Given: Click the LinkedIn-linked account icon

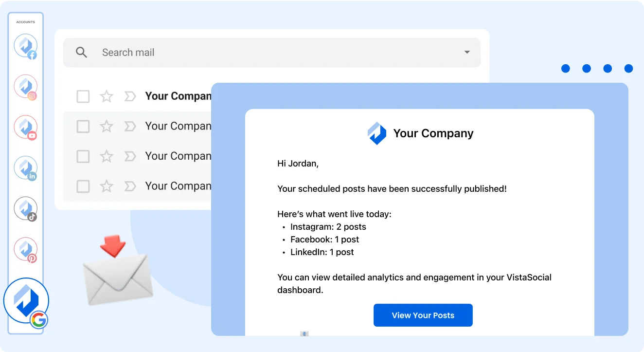Looking at the screenshot, I should (x=25, y=167).
